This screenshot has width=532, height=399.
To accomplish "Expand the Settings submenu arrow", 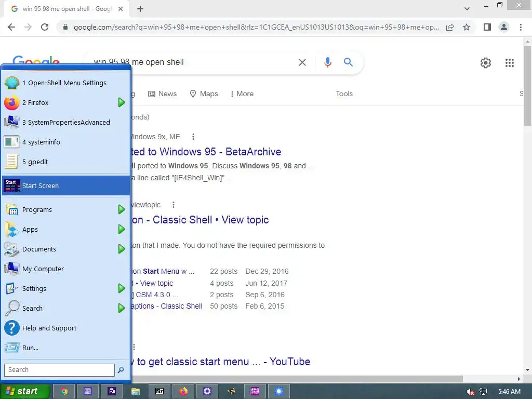I will tap(122, 288).
